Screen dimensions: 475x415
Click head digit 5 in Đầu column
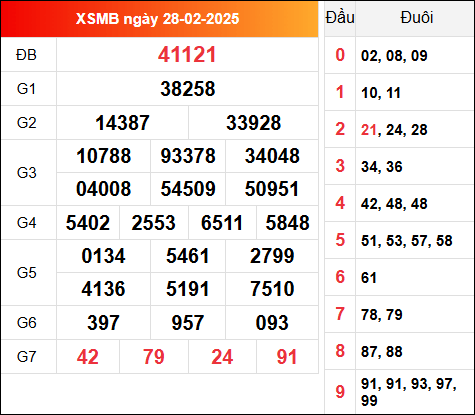click(340, 240)
